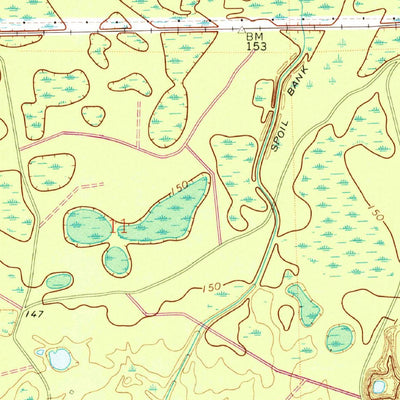Click the benchmark triangle symbol beside BM
Image resolution: width=400 pixels, height=400 pixels.
point(241,30)
